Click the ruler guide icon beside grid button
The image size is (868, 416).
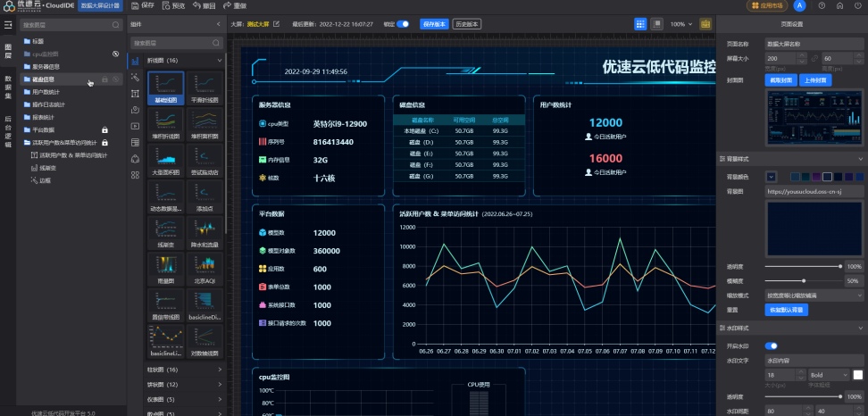click(x=656, y=24)
